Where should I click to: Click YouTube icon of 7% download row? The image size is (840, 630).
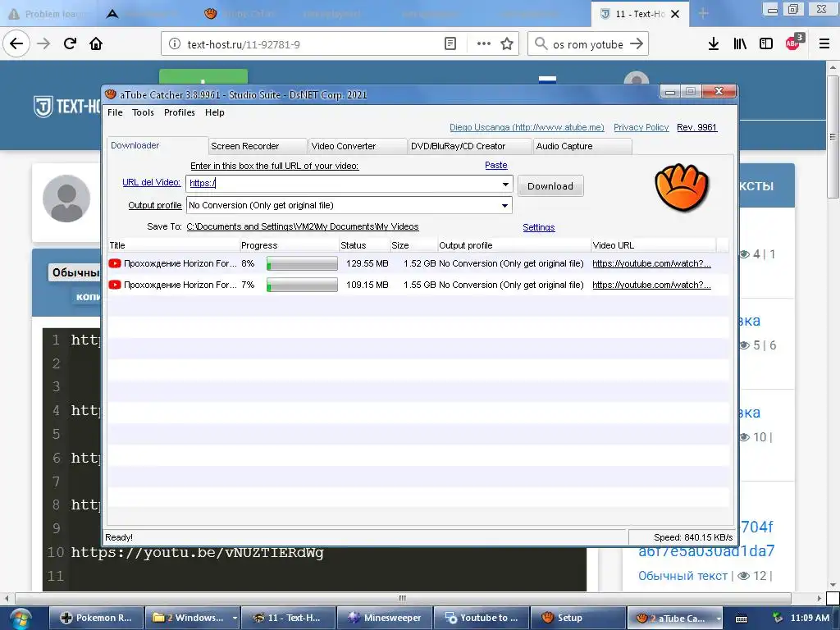[x=115, y=285]
